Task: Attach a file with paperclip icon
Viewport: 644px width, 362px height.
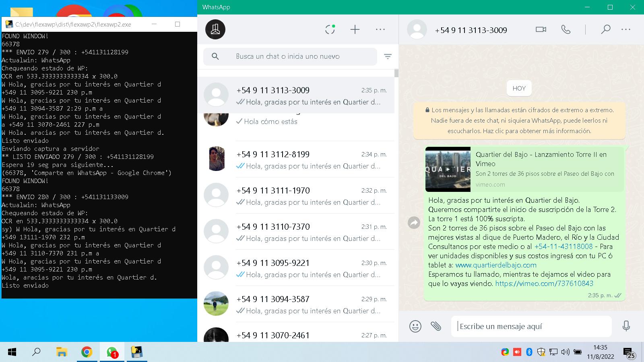Action: click(x=436, y=326)
